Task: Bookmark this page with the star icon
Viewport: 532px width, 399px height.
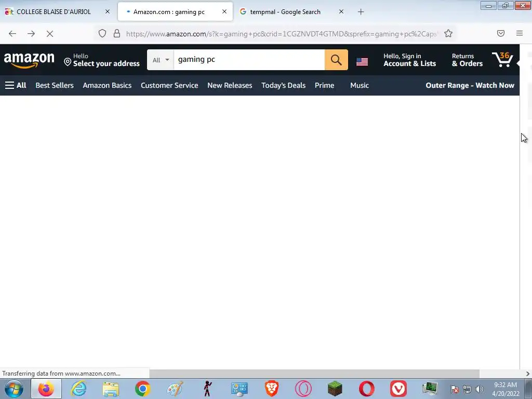Action: pyautogui.click(x=448, y=33)
